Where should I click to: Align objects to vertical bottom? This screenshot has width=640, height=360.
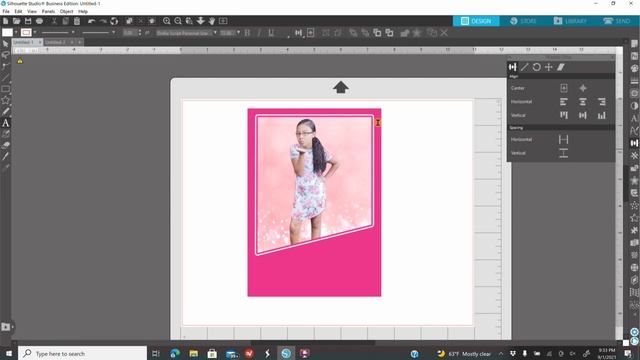602,116
